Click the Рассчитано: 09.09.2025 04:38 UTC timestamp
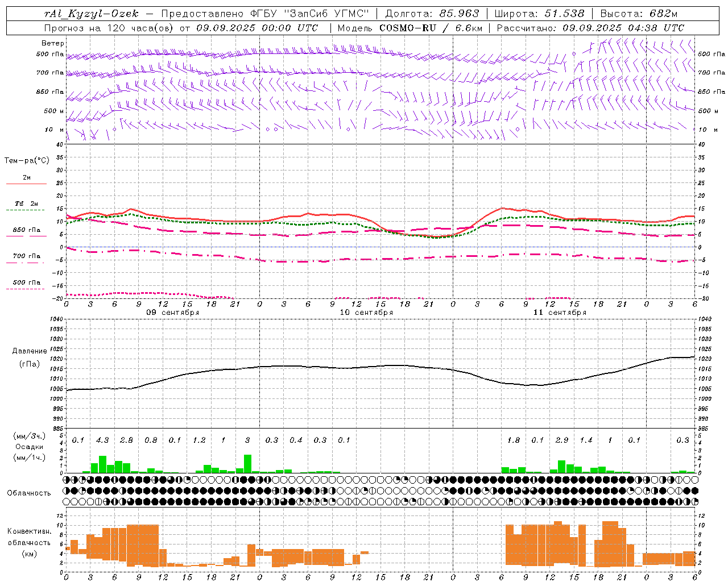The image size is (728, 582). (x=590, y=28)
